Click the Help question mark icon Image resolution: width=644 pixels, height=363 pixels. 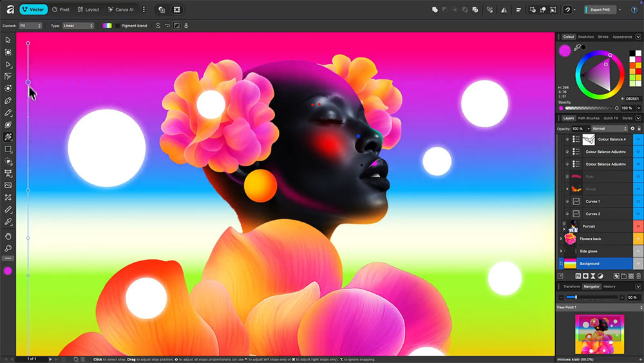(634, 10)
